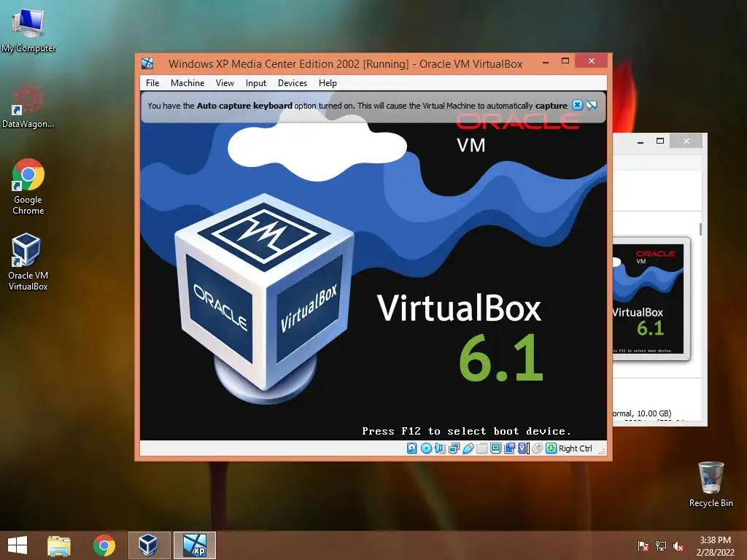Switch to VirtualBox Manager taskbar button
Screen dimensions: 747x560
point(149,545)
